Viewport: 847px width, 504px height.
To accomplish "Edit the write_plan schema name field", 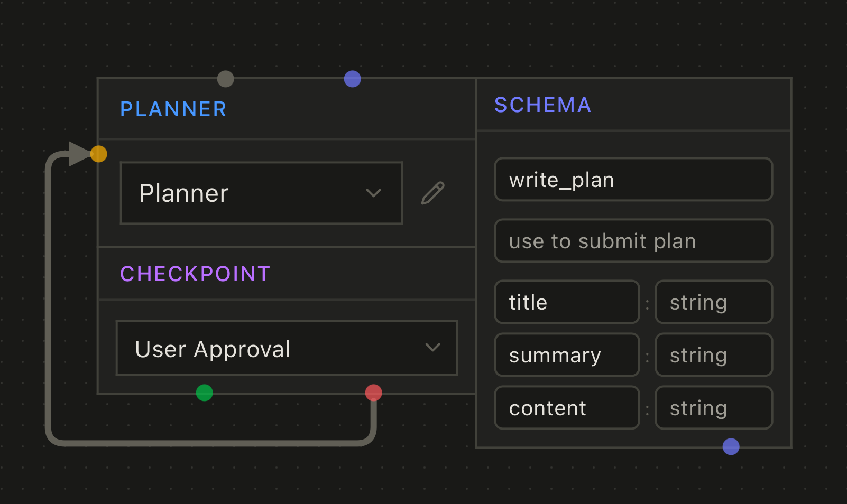I will [x=633, y=180].
